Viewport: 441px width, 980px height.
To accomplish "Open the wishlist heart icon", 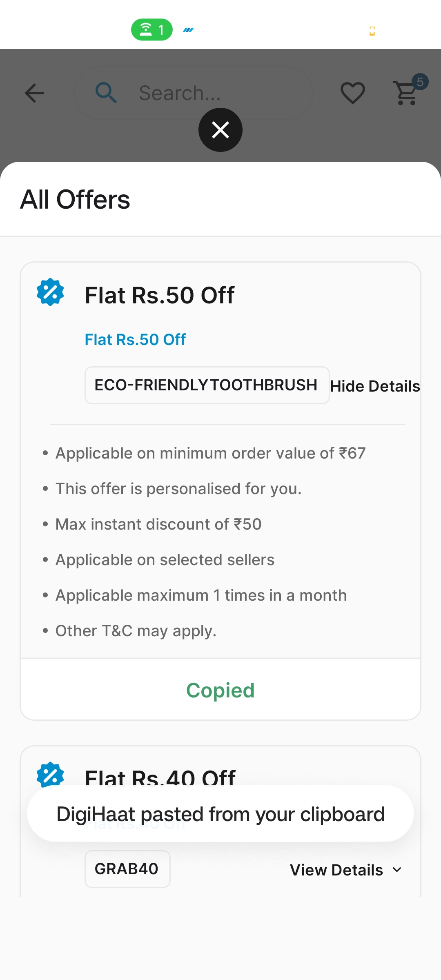I will (x=353, y=93).
